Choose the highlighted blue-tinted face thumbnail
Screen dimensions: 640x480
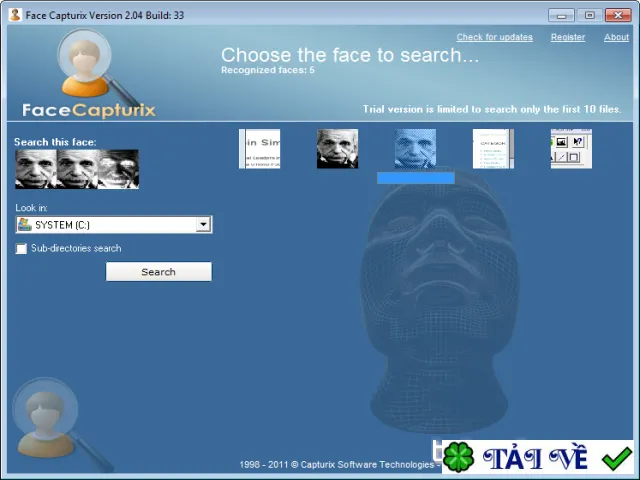pyautogui.click(x=416, y=149)
